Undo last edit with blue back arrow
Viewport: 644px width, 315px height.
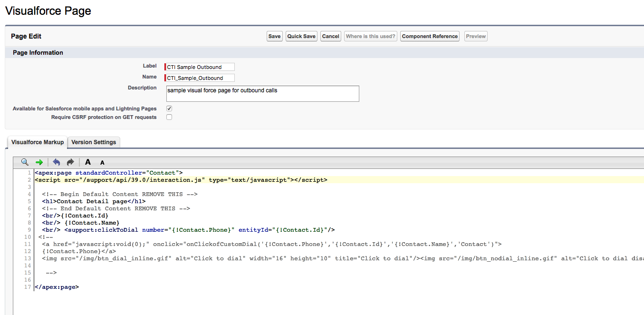click(x=57, y=162)
